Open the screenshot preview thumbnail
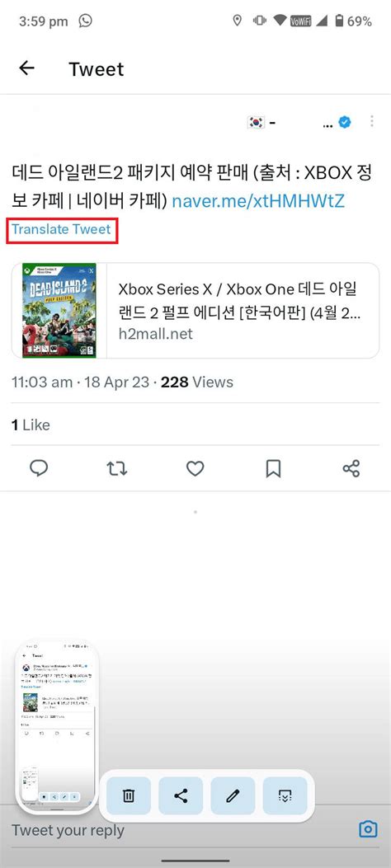The image size is (391, 868). tap(57, 726)
